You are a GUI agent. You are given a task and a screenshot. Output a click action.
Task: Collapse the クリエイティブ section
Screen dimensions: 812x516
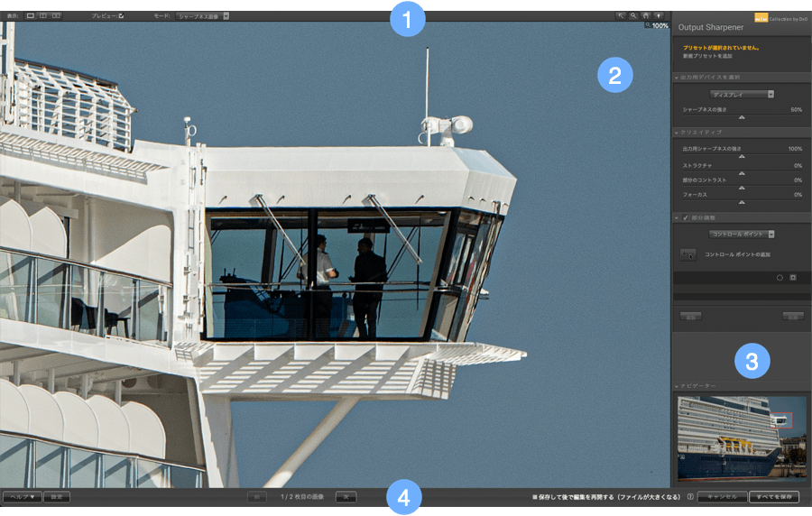click(677, 133)
